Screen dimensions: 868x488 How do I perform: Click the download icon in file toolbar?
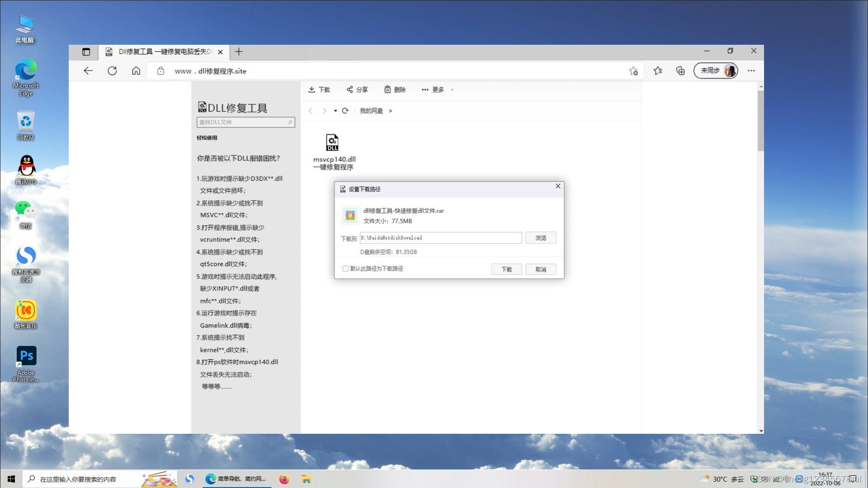[312, 89]
